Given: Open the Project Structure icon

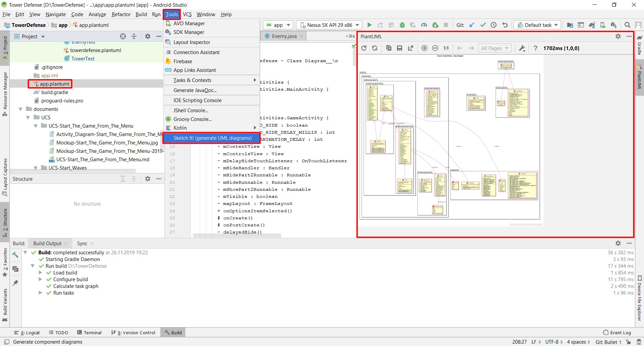Looking at the screenshot, I should click(x=570, y=25).
